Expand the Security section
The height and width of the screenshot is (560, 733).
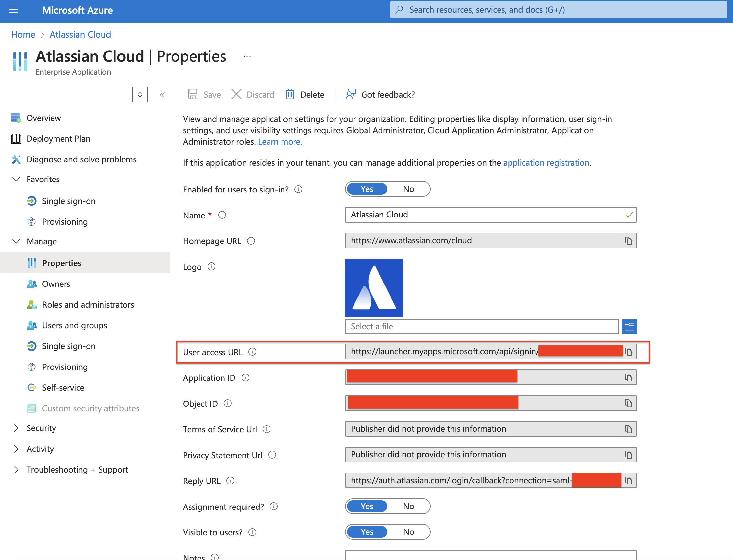point(16,428)
